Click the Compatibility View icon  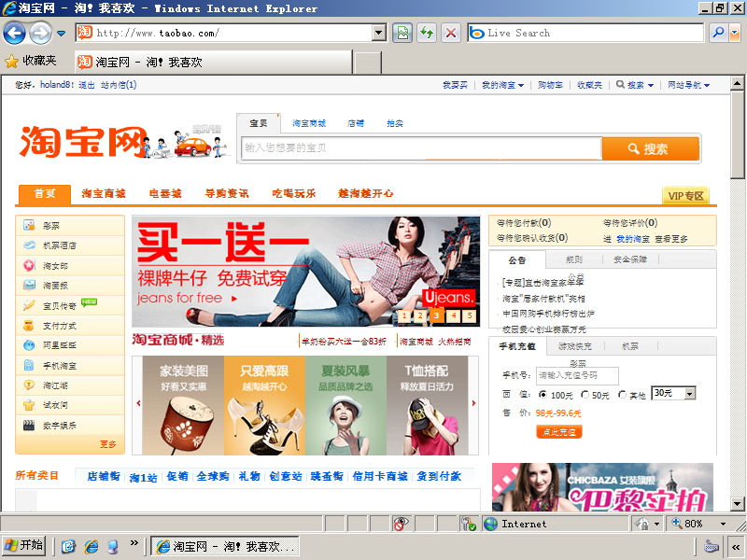pos(402,33)
